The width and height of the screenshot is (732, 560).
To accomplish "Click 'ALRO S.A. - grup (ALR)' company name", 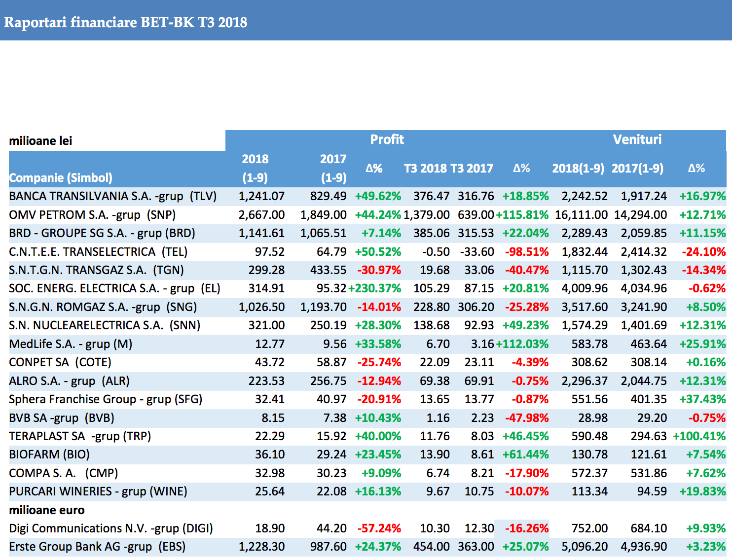I will pyautogui.click(x=70, y=381).
